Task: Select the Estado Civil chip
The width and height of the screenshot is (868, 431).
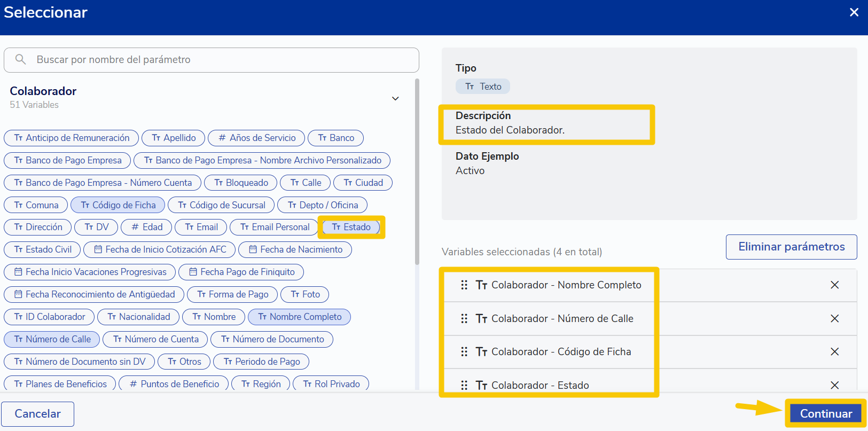Action: [42, 249]
